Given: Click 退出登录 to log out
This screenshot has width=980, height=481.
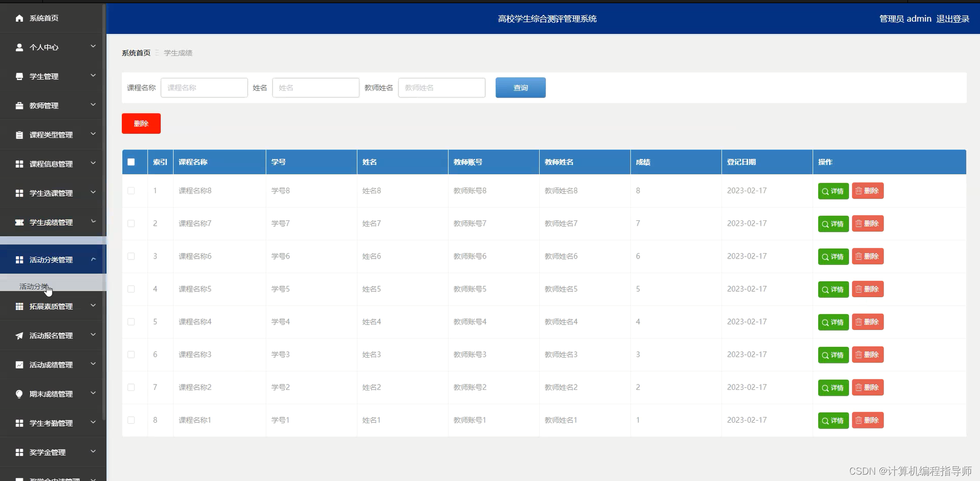Looking at the screenshot, I should pos(952,19).
